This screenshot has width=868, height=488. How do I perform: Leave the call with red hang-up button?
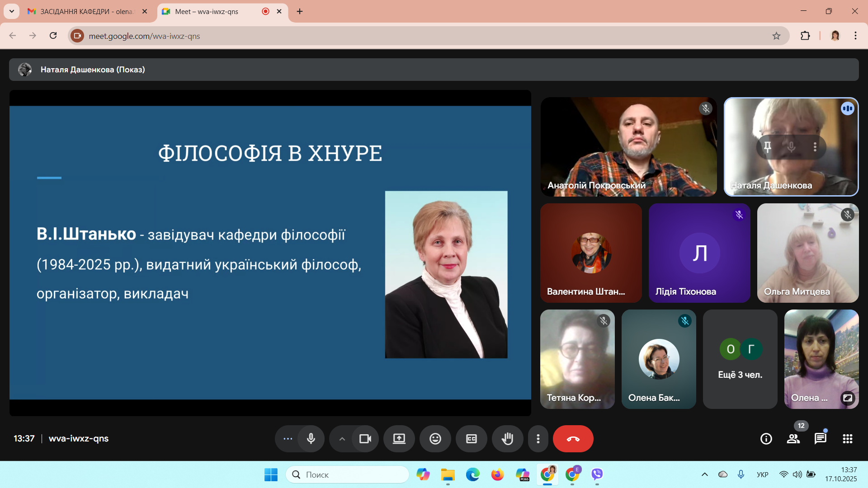point(573,439)
